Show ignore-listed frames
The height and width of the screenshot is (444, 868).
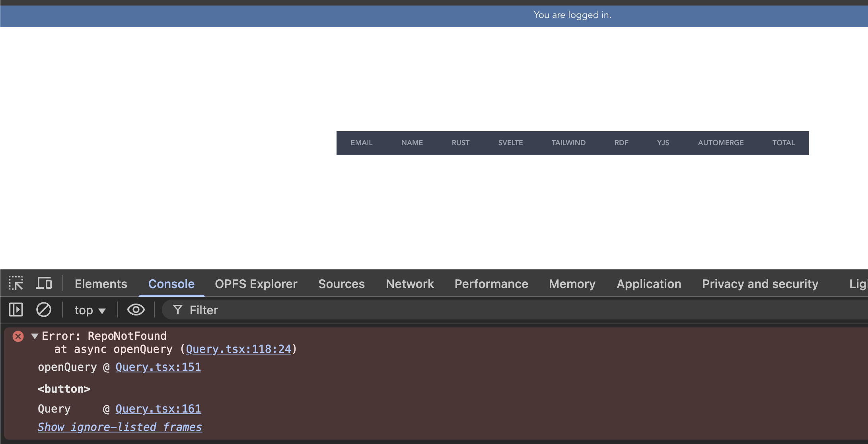coord(120,427)
